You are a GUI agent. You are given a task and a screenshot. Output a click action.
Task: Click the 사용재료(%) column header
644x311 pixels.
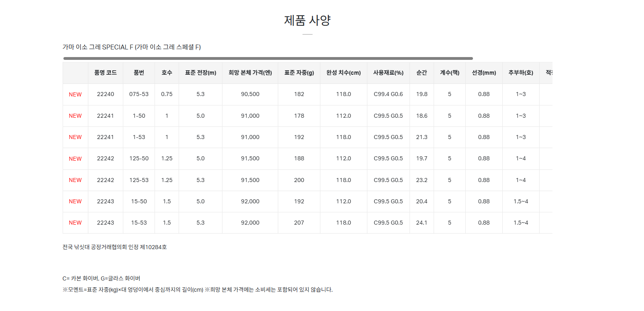click(388, 73)
